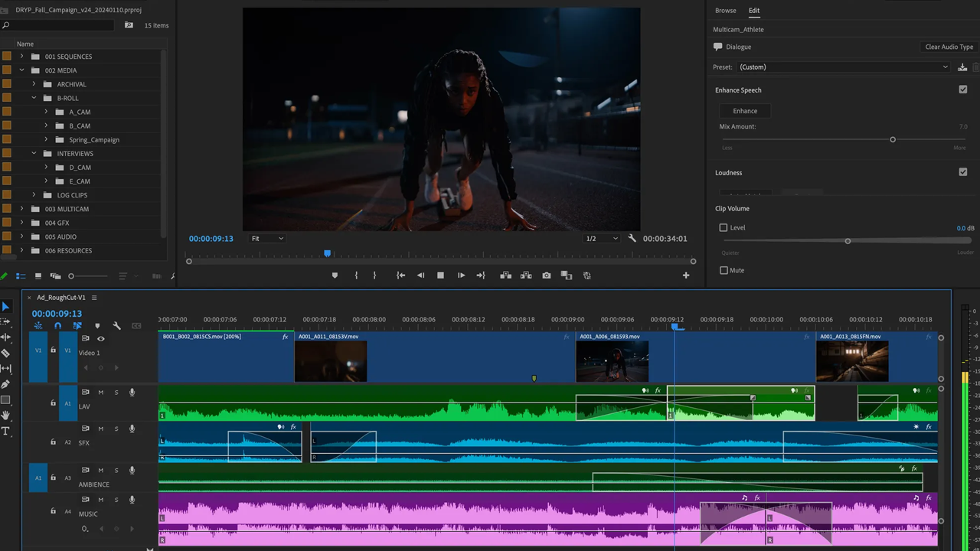Select the Hand tool in the toolbar
This screenshot has width=980, height=551.
coord(5,416)
